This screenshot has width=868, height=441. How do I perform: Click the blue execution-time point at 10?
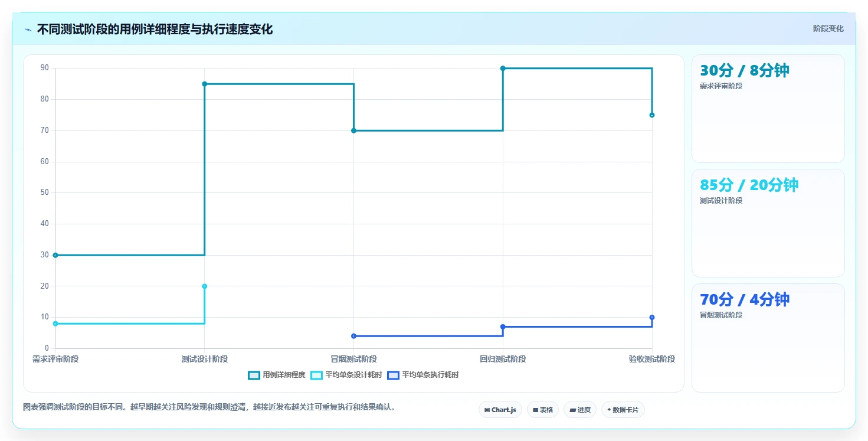click(652, 318)
